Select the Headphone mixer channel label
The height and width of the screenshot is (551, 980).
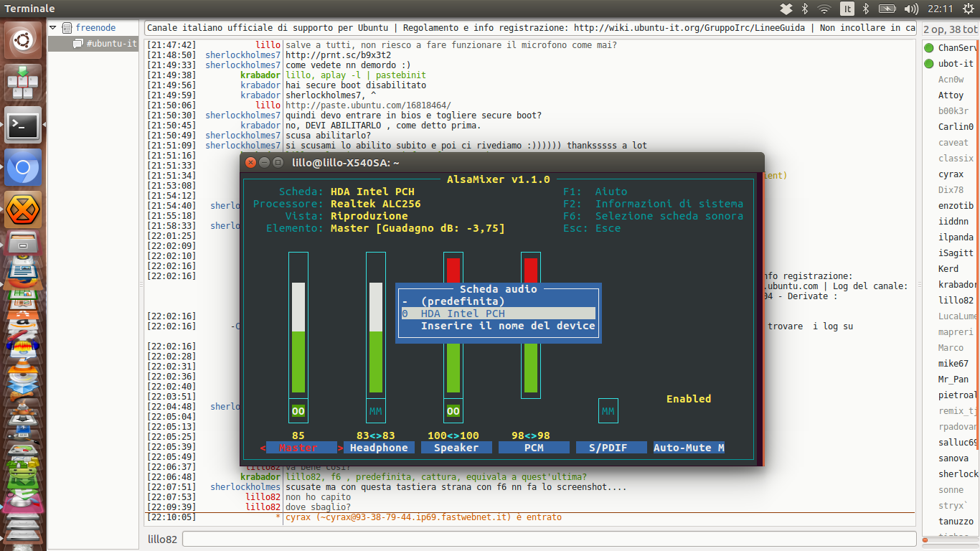click(379, 448)
